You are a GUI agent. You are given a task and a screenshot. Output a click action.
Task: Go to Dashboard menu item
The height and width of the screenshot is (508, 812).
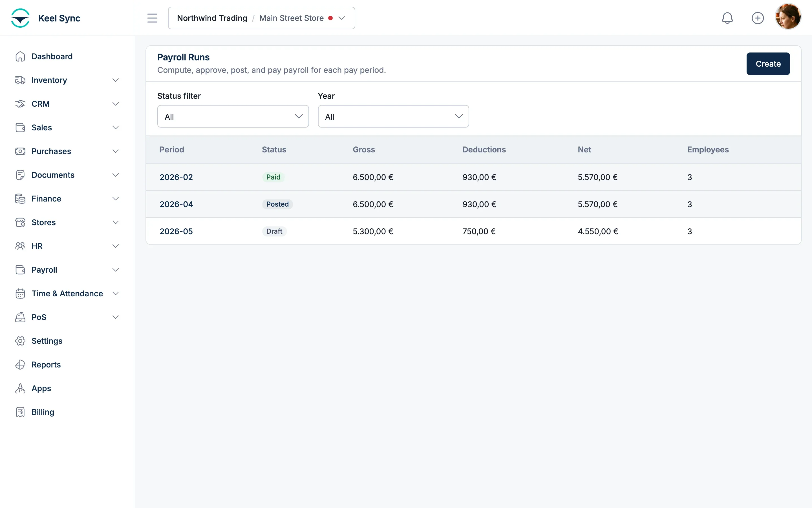tap(52, 56)
